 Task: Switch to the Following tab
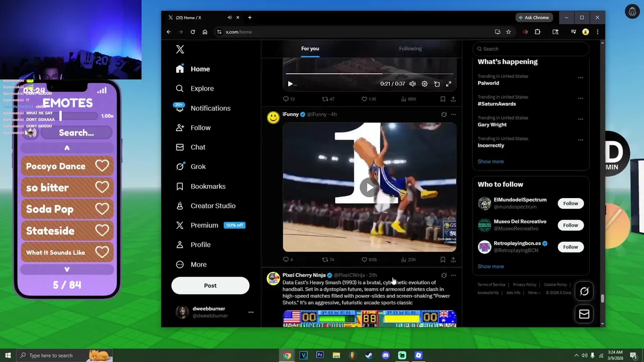(411, 49)
